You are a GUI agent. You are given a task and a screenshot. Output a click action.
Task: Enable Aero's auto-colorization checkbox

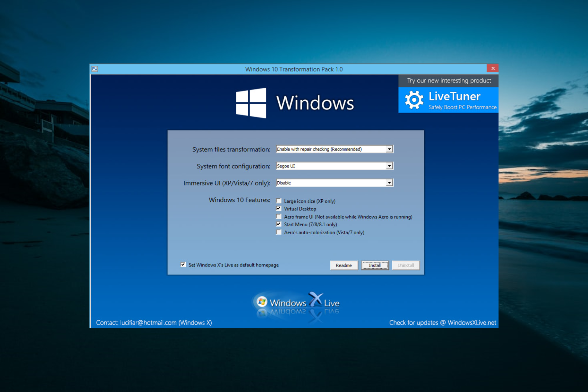(x=279, y=232)
